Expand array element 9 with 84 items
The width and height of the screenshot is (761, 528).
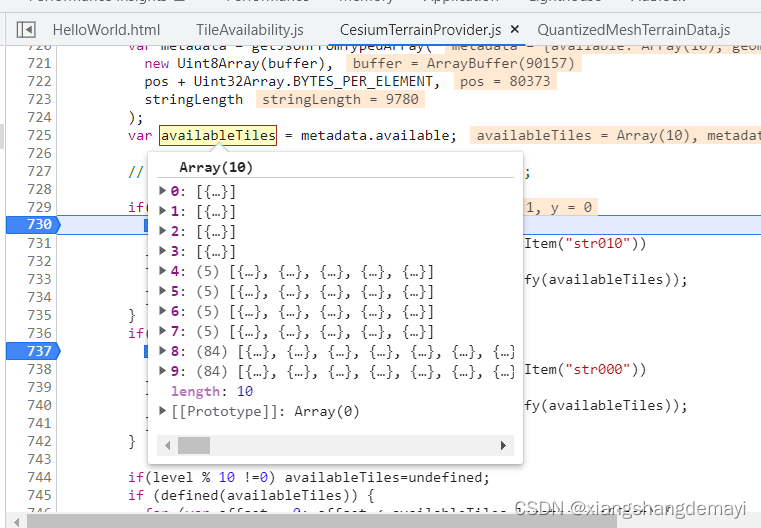pyautogui.click(x=163, y=371)
